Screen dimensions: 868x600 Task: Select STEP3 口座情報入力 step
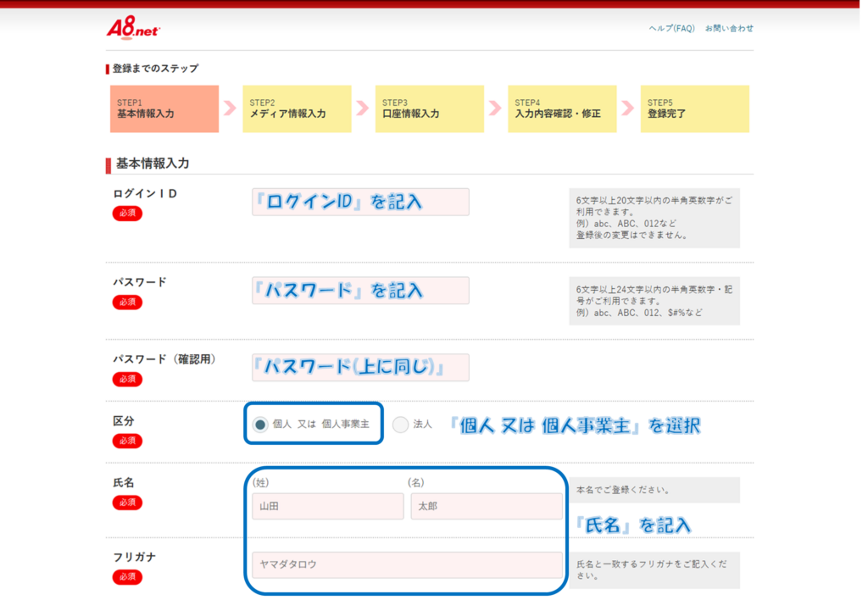(429, 108)
